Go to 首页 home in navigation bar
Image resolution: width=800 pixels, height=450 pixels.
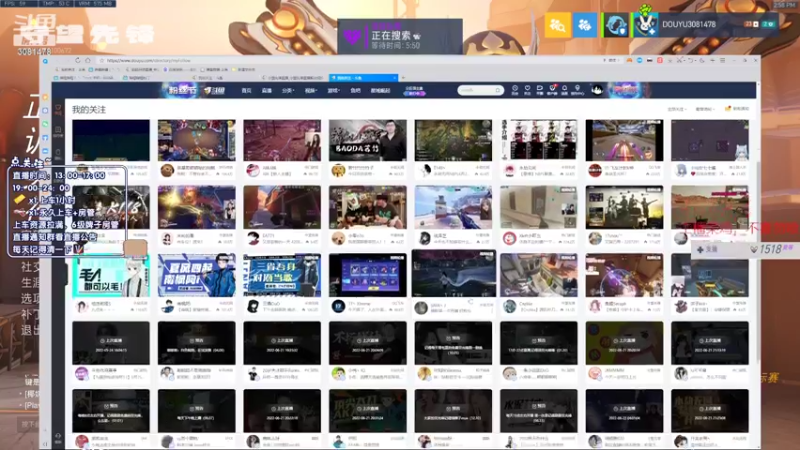(246, 90)
